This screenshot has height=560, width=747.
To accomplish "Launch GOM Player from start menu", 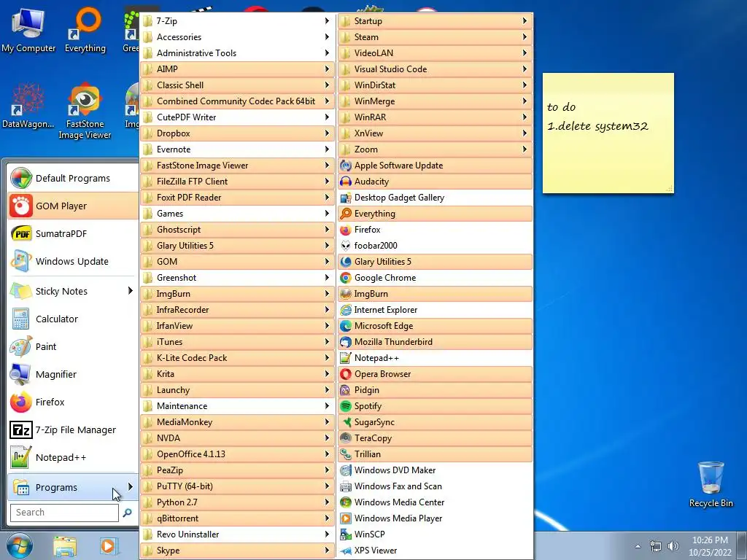I will pos(73,206).
